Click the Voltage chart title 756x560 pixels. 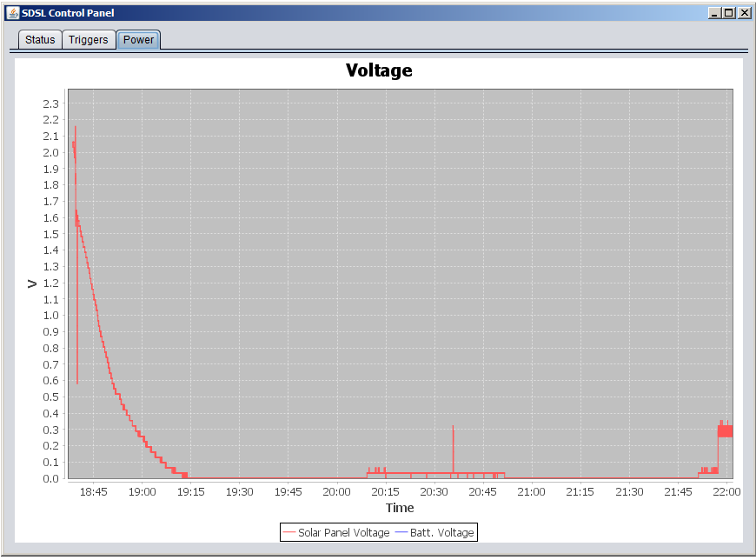click(x=379, y=70)
